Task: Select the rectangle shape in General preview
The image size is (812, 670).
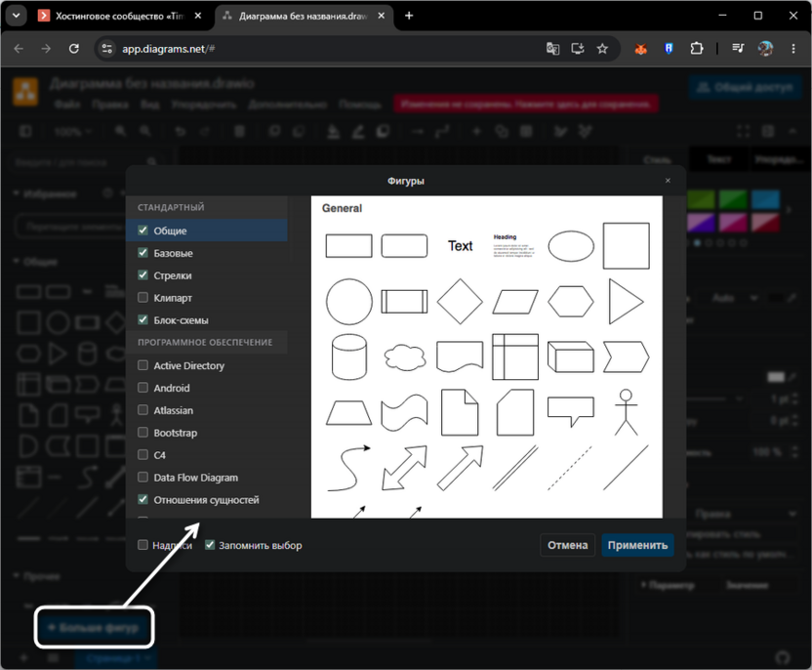Action: 348,245
